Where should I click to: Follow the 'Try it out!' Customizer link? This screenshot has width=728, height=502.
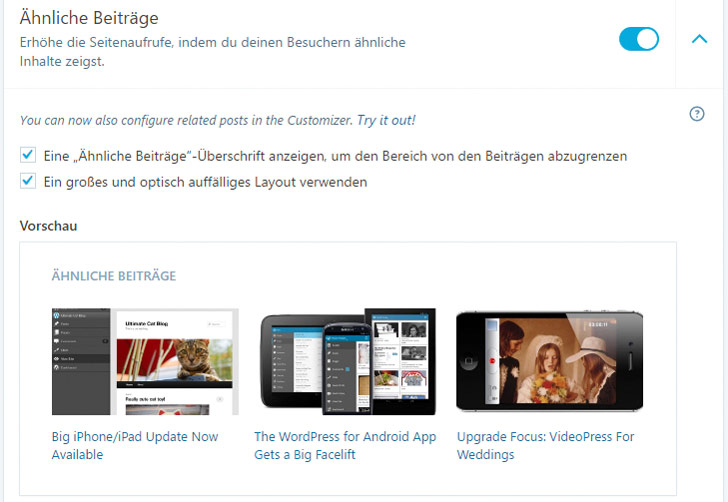click(x=386, y=120)
